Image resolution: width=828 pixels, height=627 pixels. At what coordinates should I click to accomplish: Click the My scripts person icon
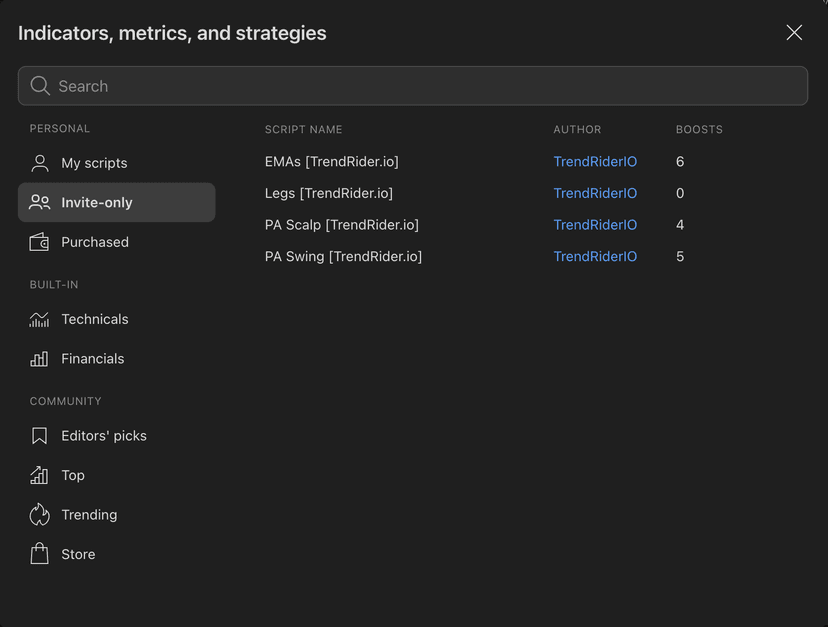click(40, 163)
